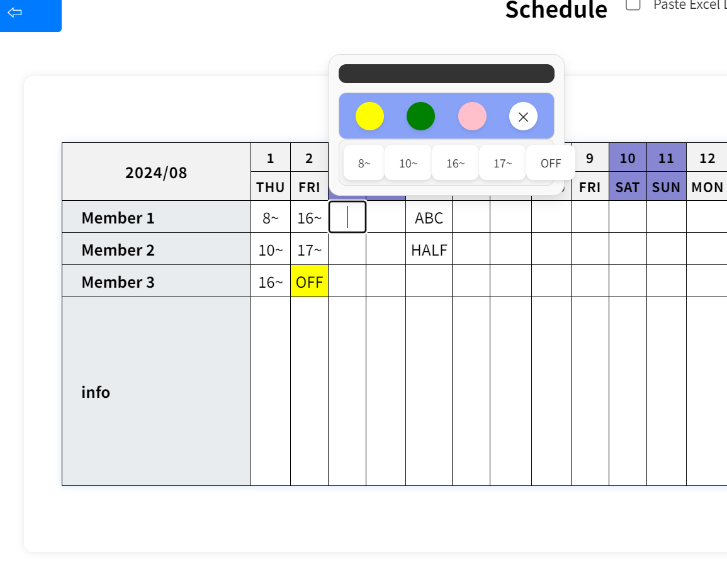
Task: Click the HALF cell in Member 2 row
Action: click(x=429, y=249)
